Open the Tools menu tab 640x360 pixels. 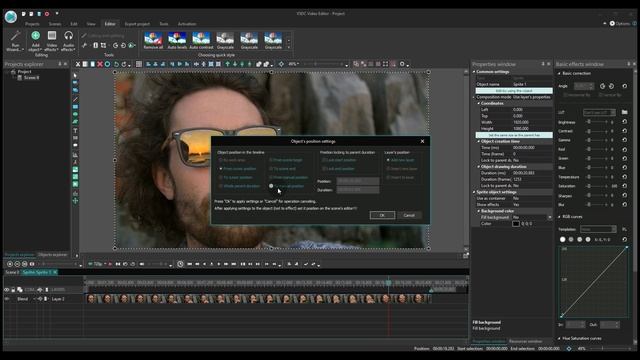click(164, 24)
